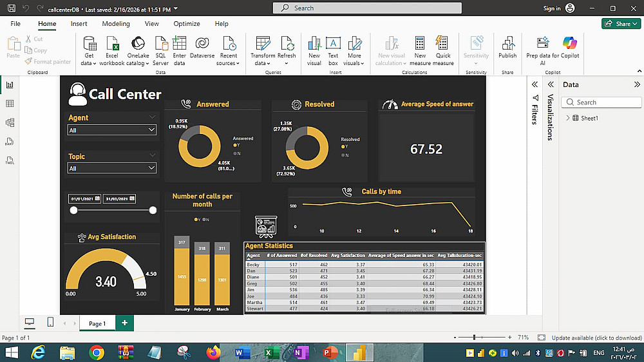Switch to mobile layout icon
644x362 pixels.
(x=50, y=322)
